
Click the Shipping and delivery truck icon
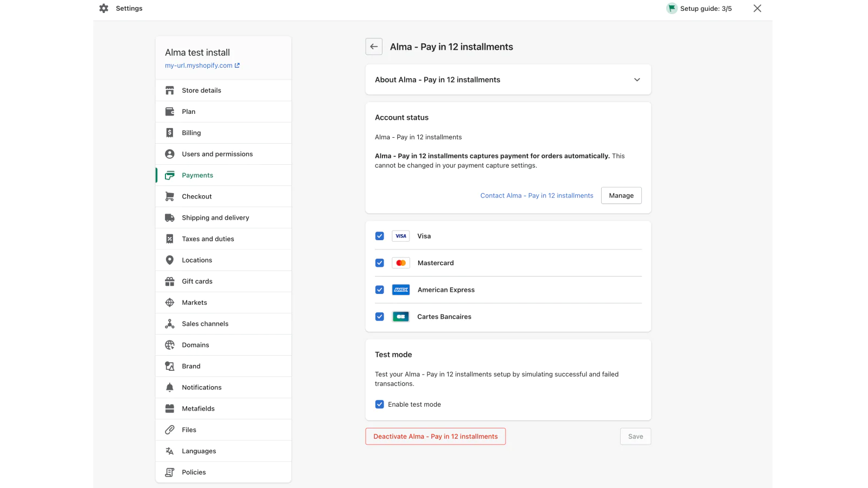pos(170,217)
